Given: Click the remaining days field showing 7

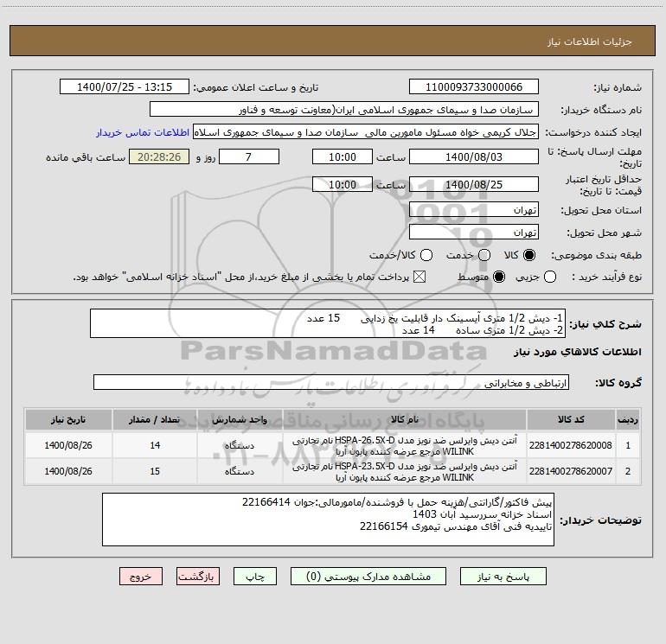Looking at the screenshot, I should point(249,156).
